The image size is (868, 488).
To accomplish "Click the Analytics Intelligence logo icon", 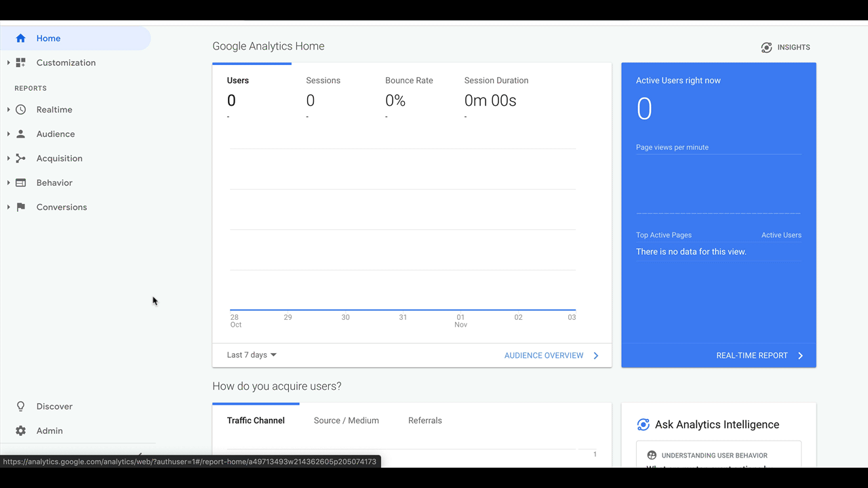I will click(x=643, y=425).
